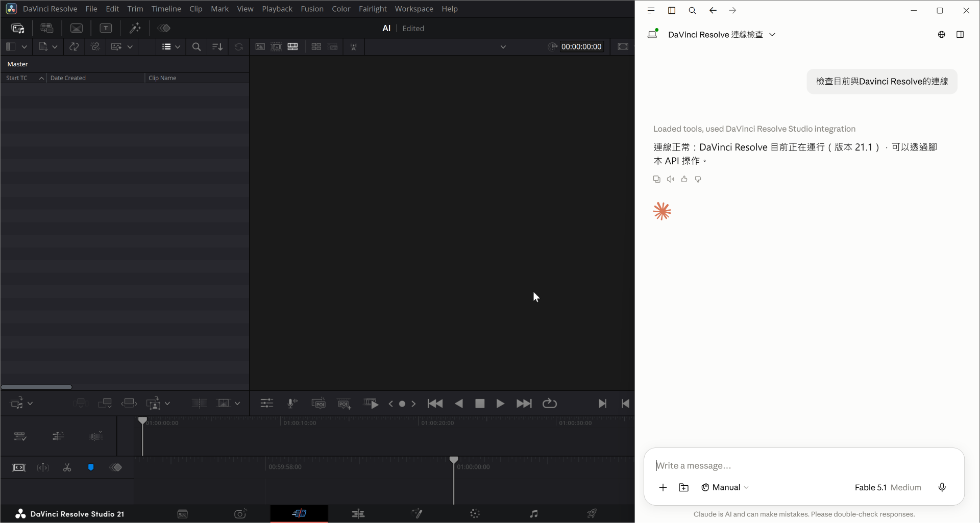Select the razor scissors tool
The width and height of the screenshot is (980, 523).
[67, 467]
